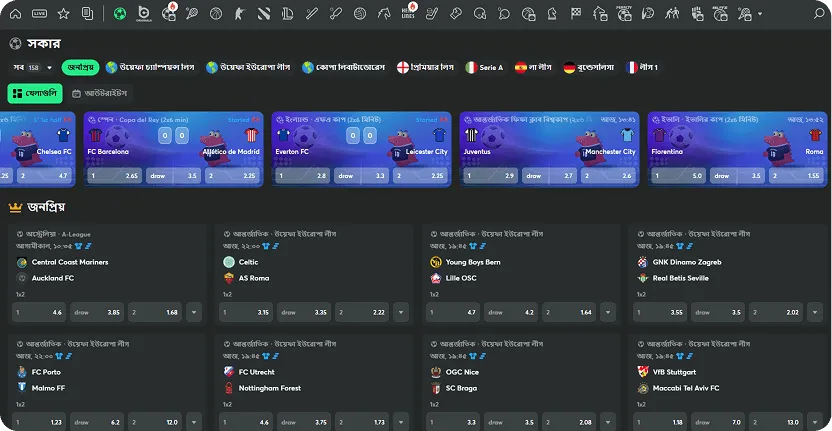Filter by কোপা লিবার্তাদোরেস league
Screen dimensions: 832x431
344,67
